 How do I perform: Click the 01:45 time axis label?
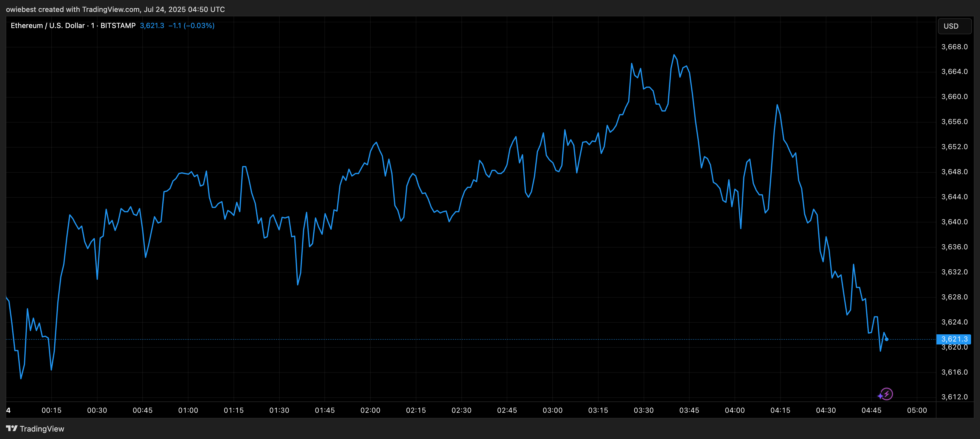(325, 410)
